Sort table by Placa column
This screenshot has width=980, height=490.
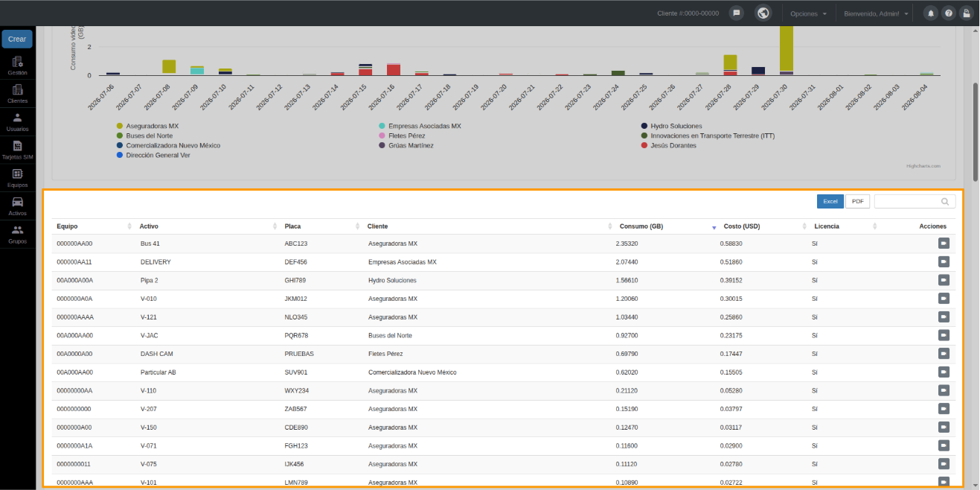[321, 226]
